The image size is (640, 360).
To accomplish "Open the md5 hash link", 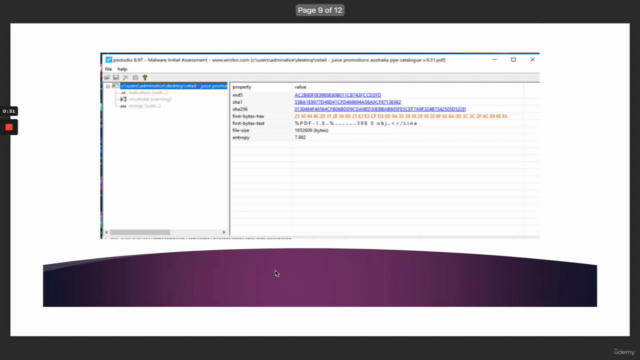I will [338, 95].
